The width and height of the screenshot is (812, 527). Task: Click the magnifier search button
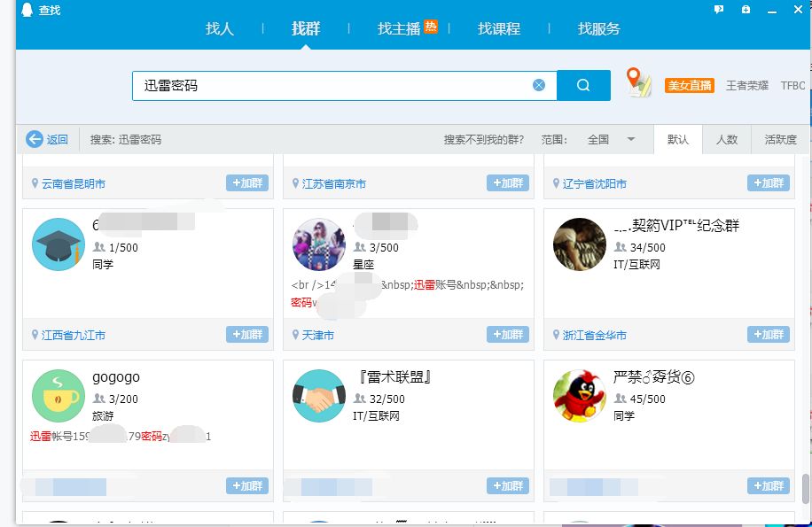[583, 85]
